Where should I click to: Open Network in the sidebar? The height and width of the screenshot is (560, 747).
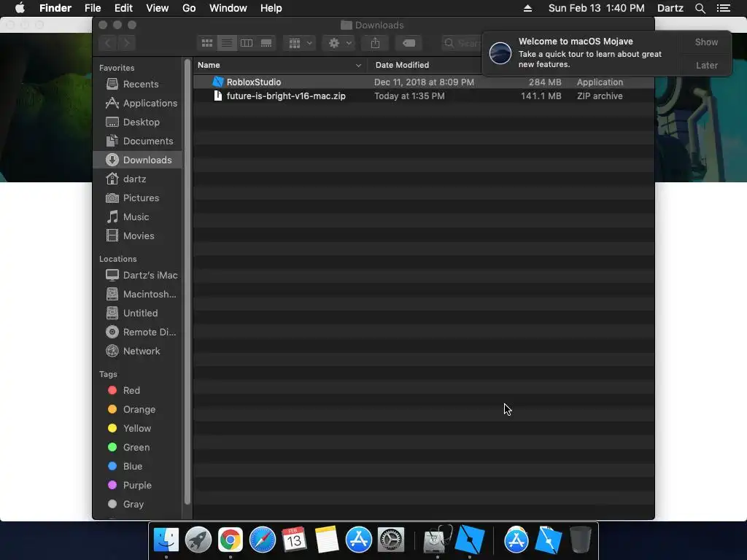click(x=138, y=351)
